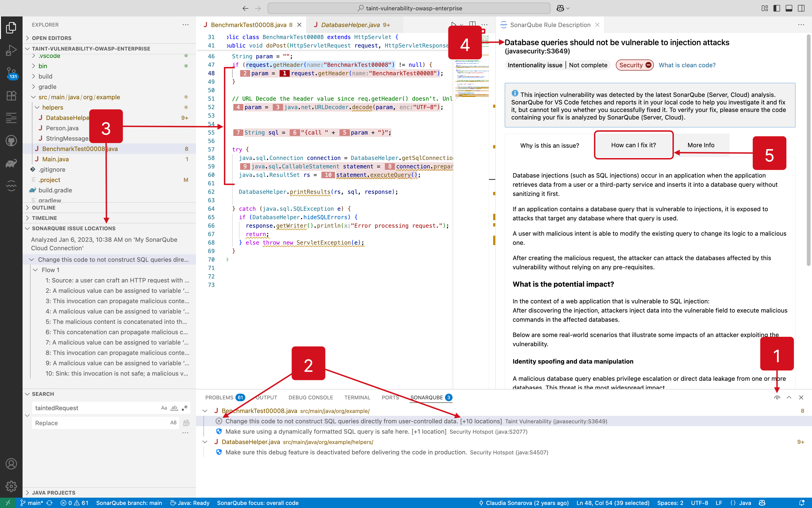Viewport: 812px width, 508px height.
Task: Open the Gradle elephant view
Action: point(11,163)
